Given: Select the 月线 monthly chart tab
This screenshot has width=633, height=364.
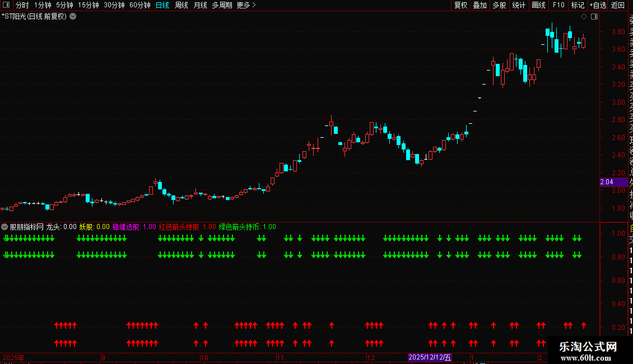Looking at the screenshot, I should [200, 5].
